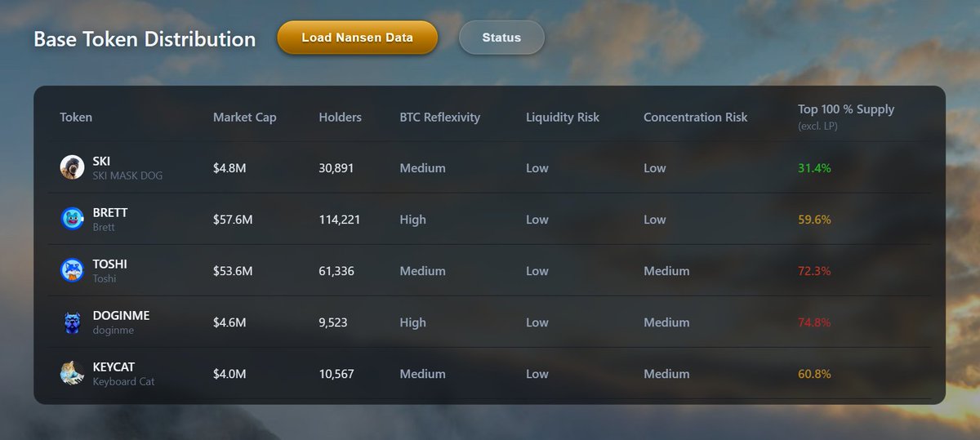Sort by BTC Reflexivity column header
This screenshot has width=980, height=440.
click(440, 117)
